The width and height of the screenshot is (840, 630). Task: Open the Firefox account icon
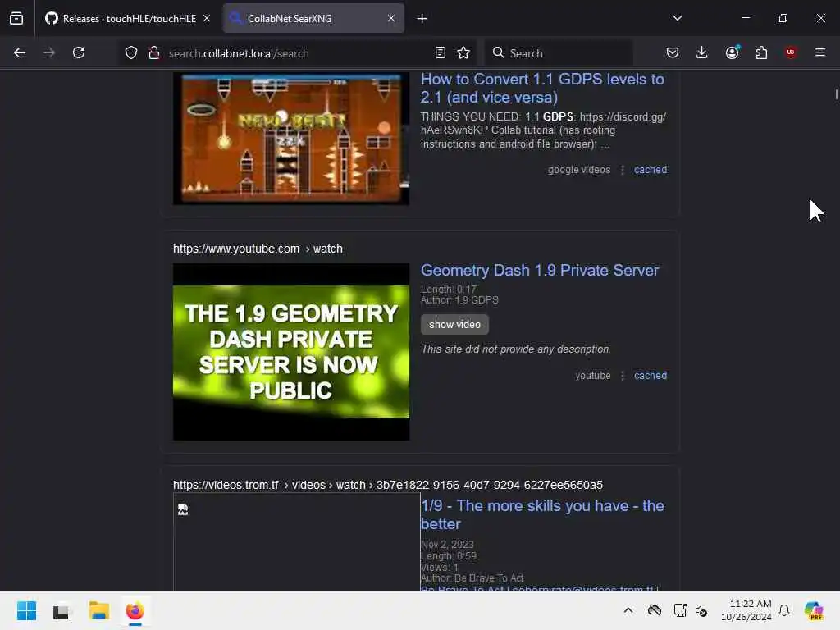(732, 53)
